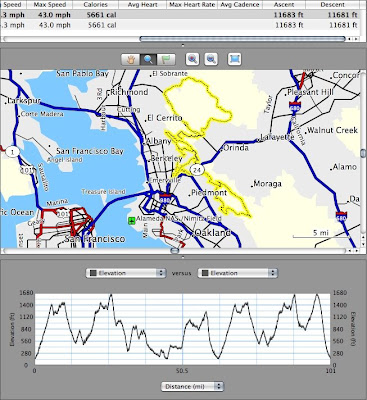Click the table horizontal scrollbar thumb
The height and width of the screenshot is (400, 367).
pyautogui.click(x=242, y=39)
